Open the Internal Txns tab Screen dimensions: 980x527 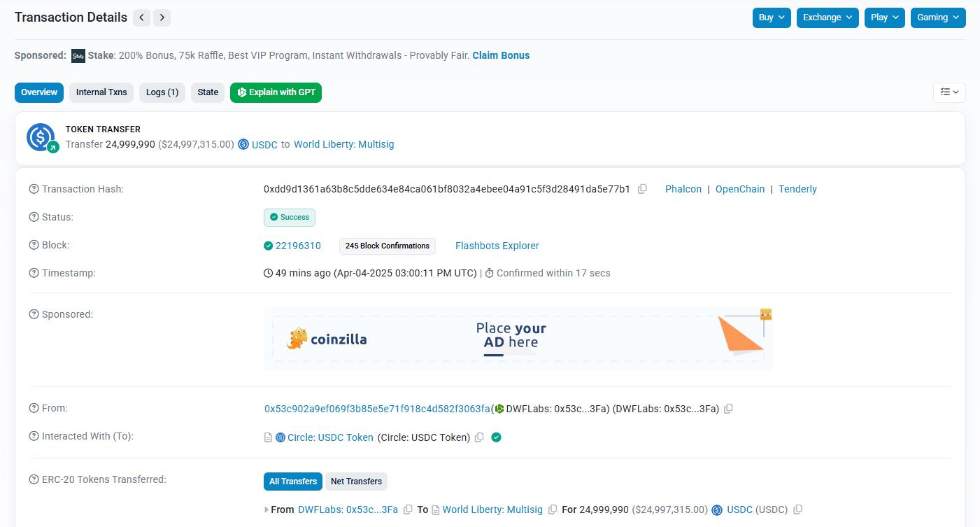tap(101, 92)
